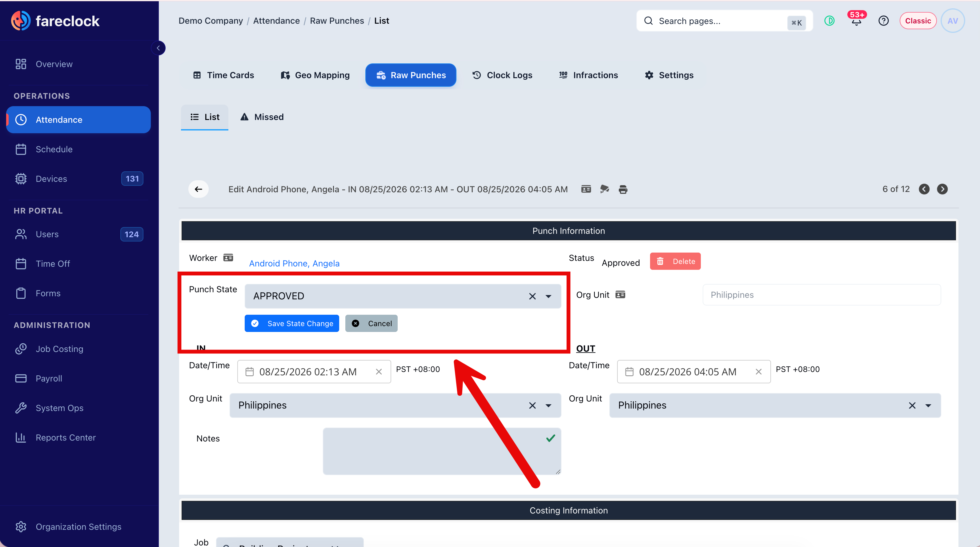Click the Save State Change button

(292, 323)
